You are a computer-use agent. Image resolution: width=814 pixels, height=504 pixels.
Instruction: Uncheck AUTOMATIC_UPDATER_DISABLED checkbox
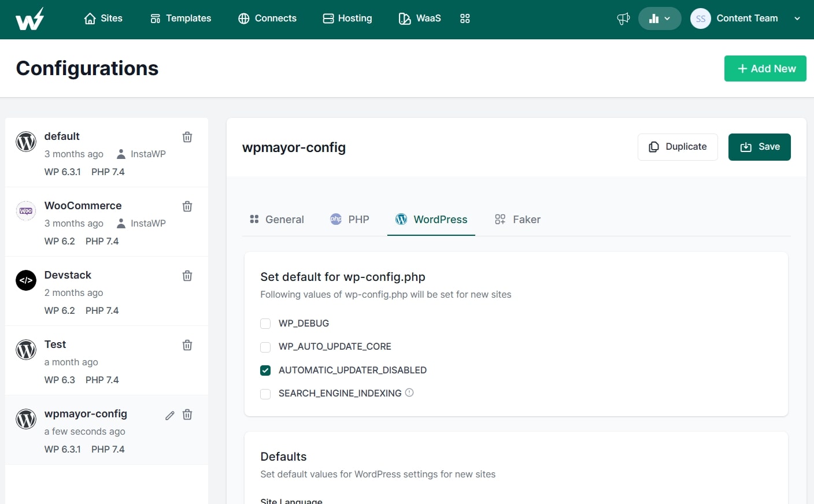coord(265,370)
